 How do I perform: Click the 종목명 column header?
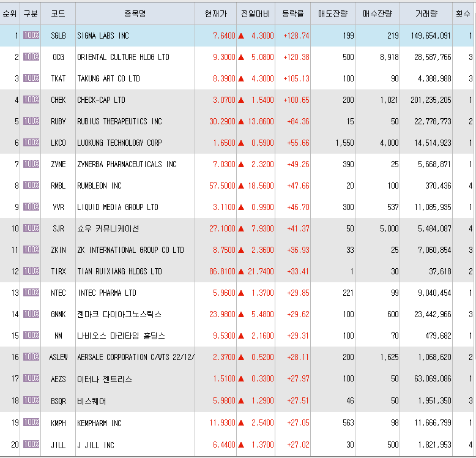tap(135, 13)
